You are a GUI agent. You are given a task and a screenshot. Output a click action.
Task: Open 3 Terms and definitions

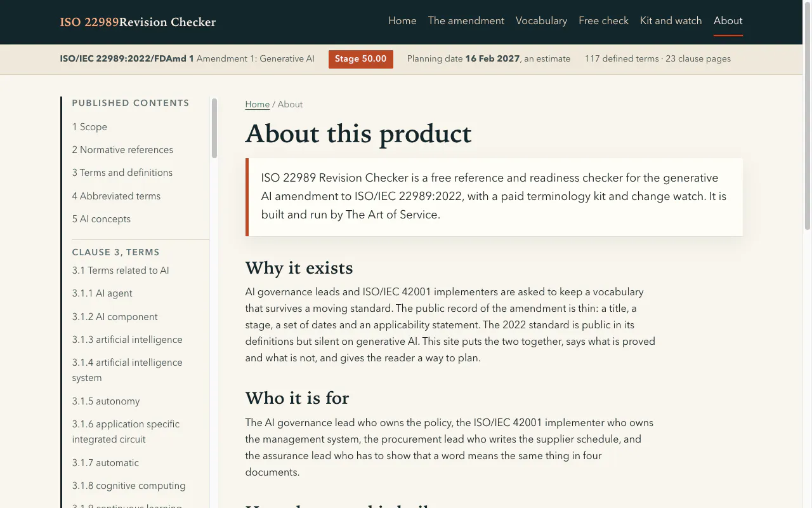tap(122, 173)
